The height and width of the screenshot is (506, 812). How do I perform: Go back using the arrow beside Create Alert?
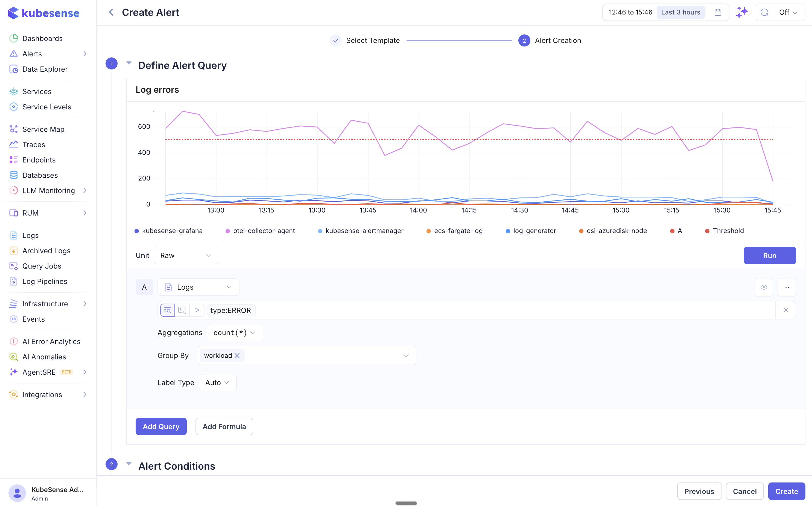click(111, 12)
